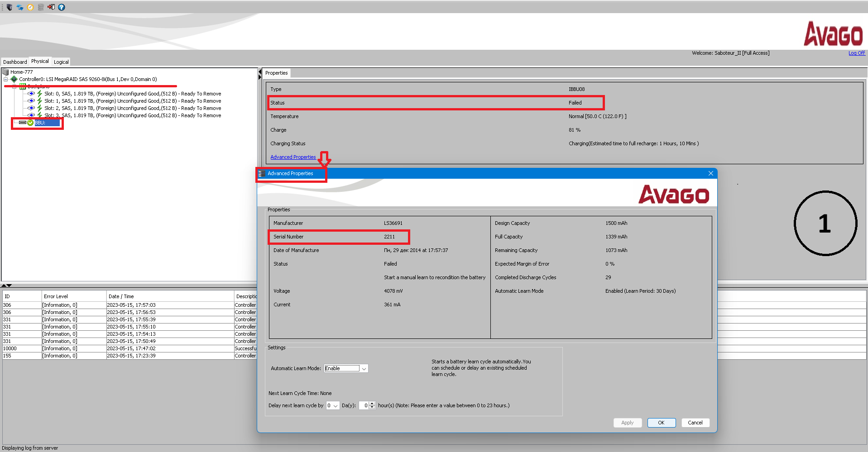Viewport: 868px width, 452px height.
Task: Click the ID column header in log
Action: pos(22,296)
